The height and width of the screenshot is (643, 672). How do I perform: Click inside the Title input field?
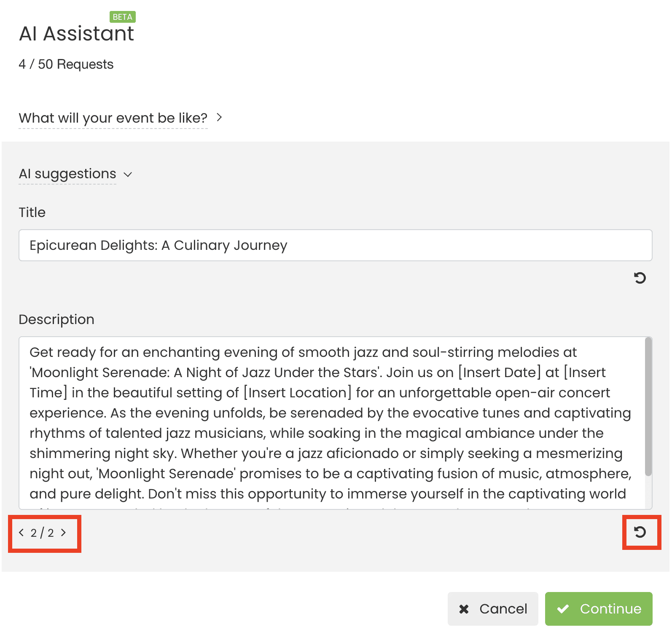pos(335,245)
